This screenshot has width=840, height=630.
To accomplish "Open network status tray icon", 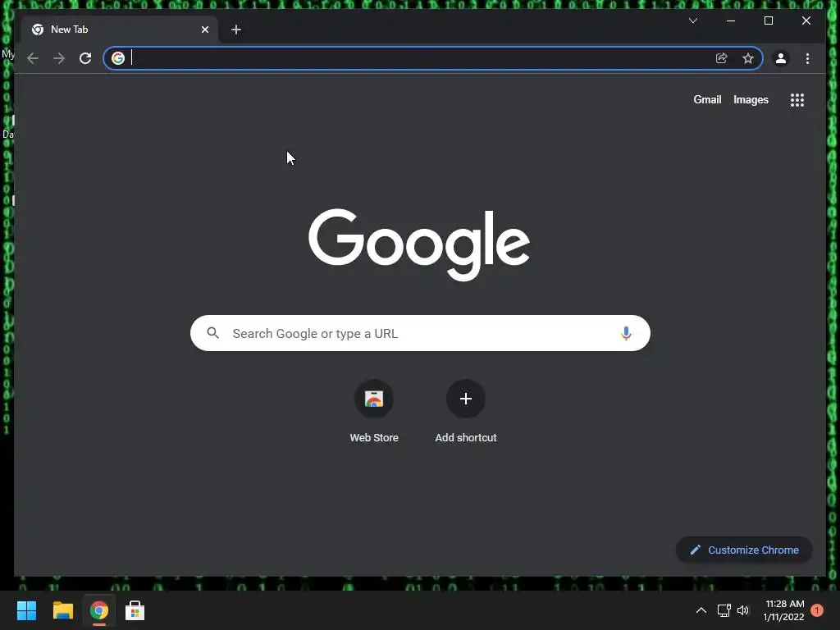I will [724, 610].
